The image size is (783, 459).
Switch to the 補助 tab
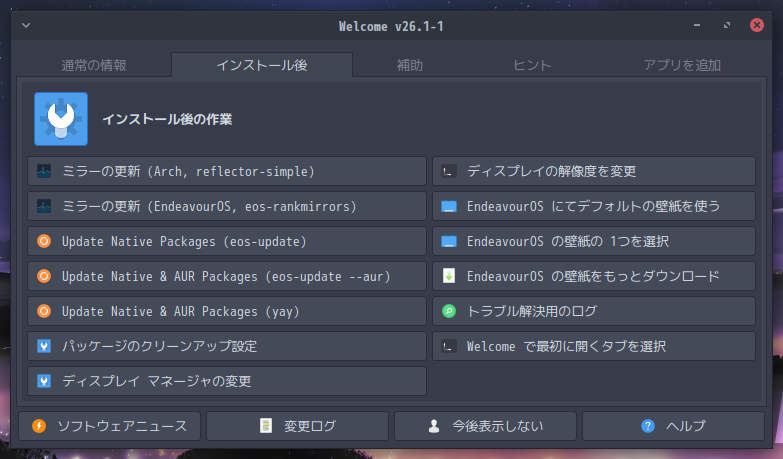tap(409, 65)
